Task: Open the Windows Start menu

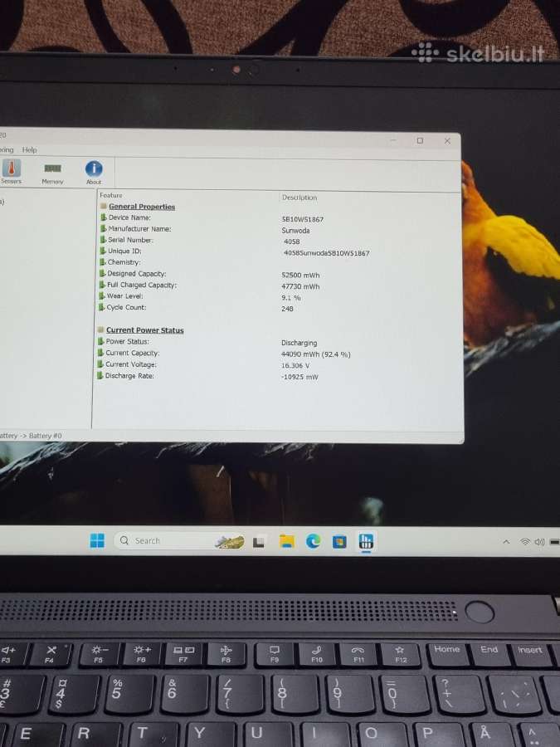Action: pos(97,540)
